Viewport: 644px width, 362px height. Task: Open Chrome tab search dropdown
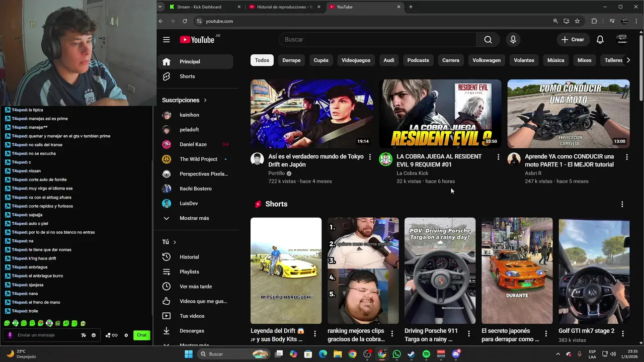(160, 7)
